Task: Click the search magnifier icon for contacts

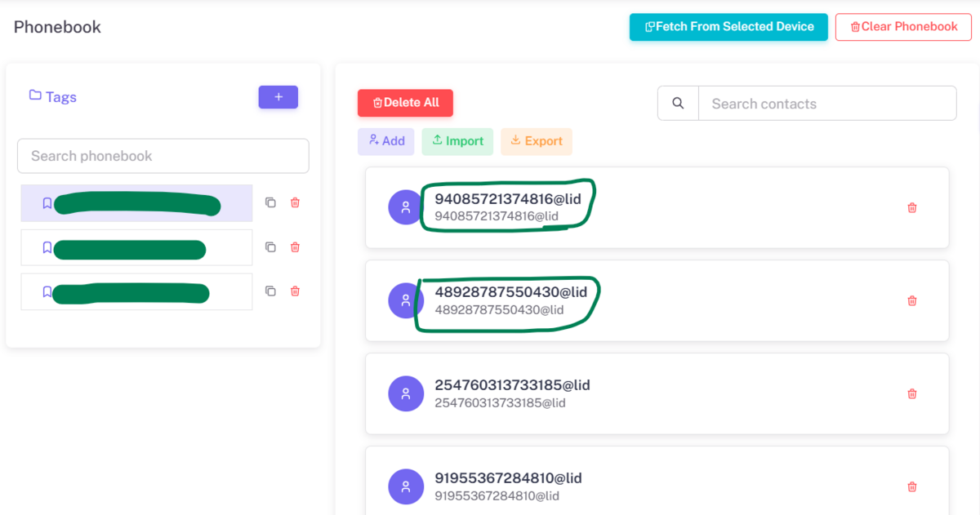Action: pyautogui.click(x=678, y=104)
